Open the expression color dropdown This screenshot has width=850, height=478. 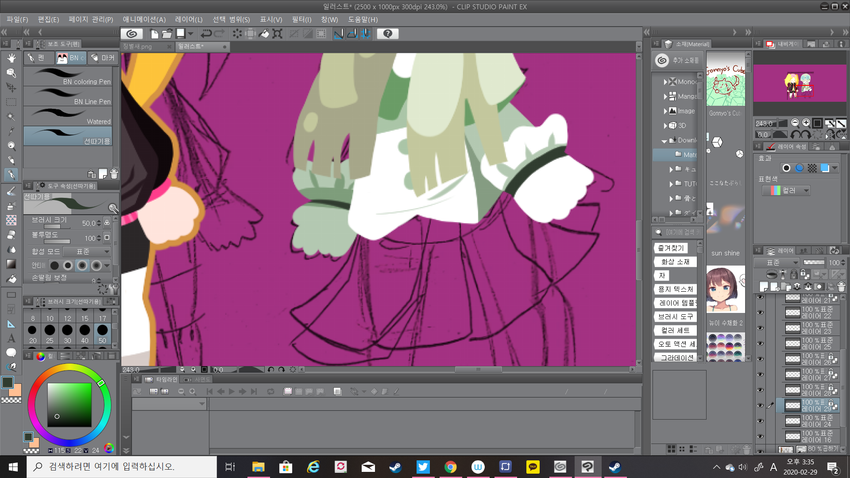point(785,190)
